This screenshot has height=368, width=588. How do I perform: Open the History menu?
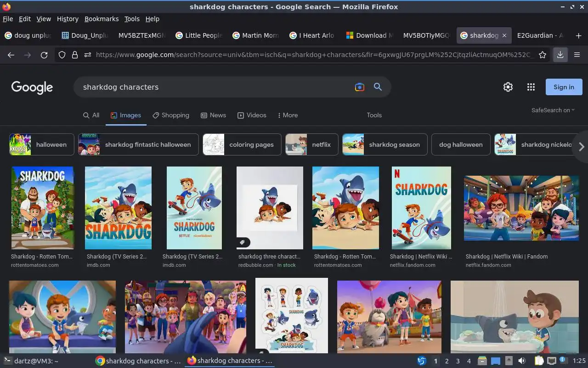point(68,19)
